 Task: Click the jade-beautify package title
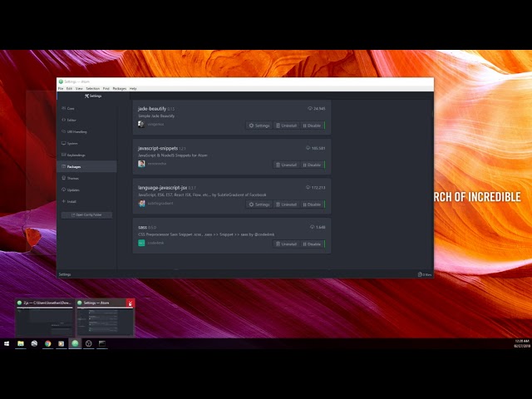coord(152,109)
